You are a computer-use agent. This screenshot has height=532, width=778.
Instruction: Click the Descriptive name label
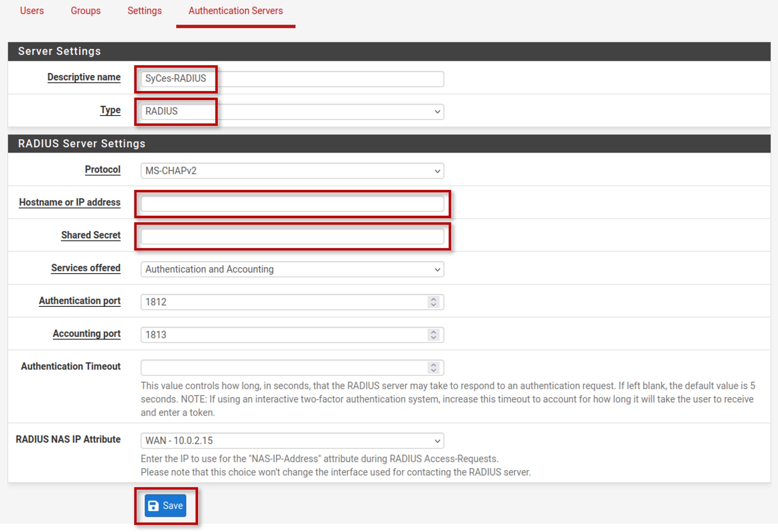pos(84,77)
